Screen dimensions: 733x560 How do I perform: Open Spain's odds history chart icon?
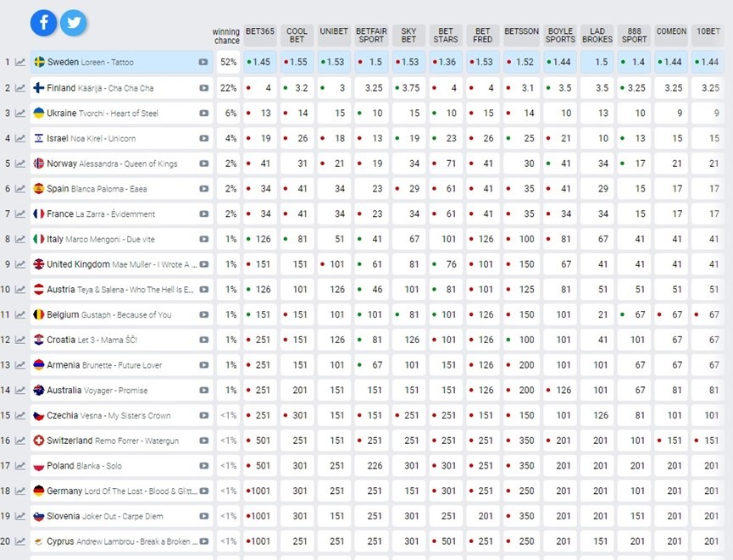(20, 189)
